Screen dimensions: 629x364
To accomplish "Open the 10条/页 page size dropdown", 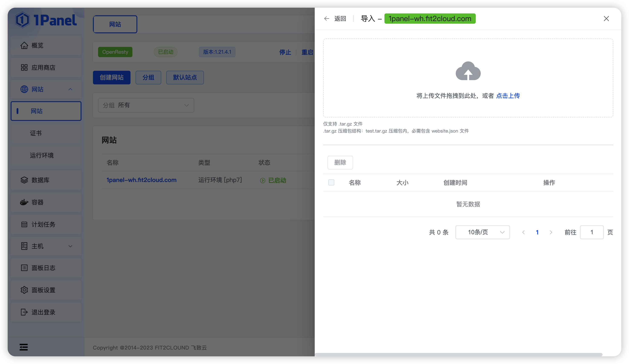I will 482,232.
